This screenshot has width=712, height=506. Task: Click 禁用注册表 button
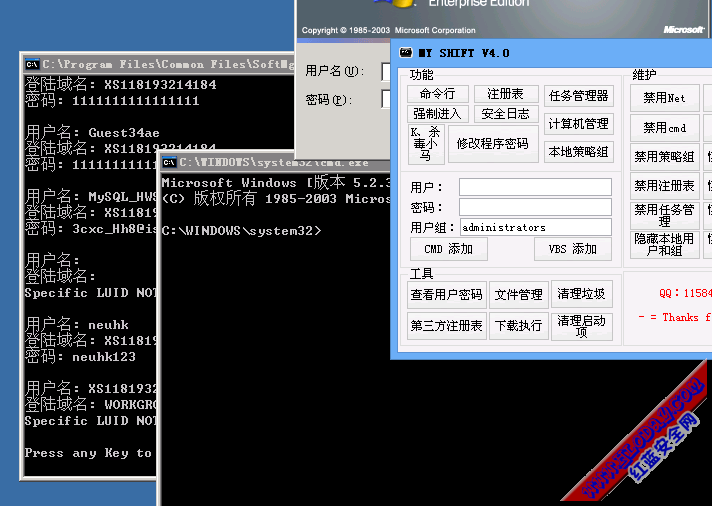[x=664, y=186]
